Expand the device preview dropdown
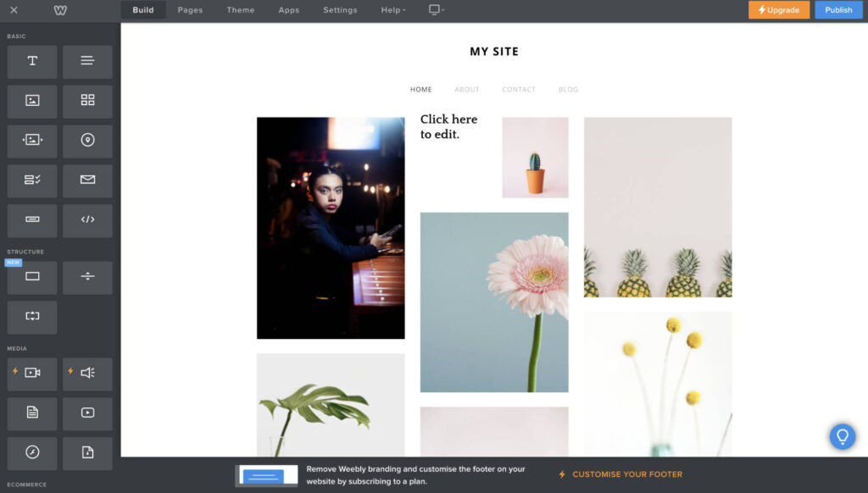Viewport: 868px width, 493px height. click(436, 10)
